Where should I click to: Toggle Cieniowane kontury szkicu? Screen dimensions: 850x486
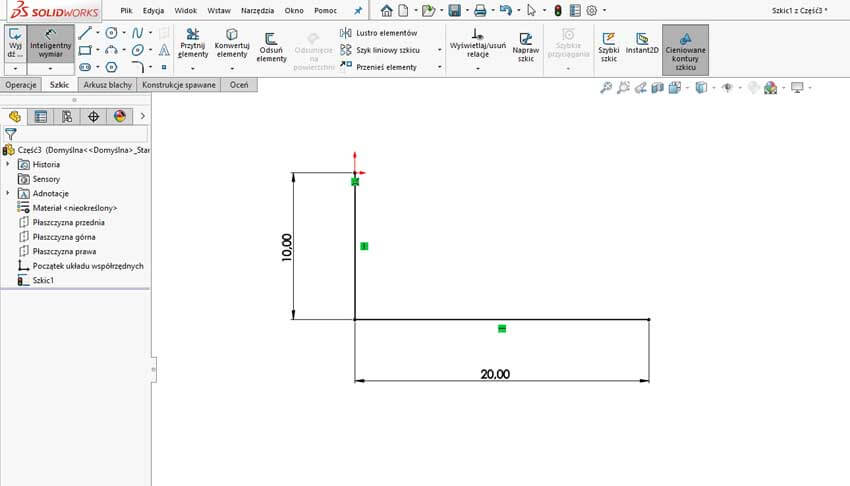(685, 50)
